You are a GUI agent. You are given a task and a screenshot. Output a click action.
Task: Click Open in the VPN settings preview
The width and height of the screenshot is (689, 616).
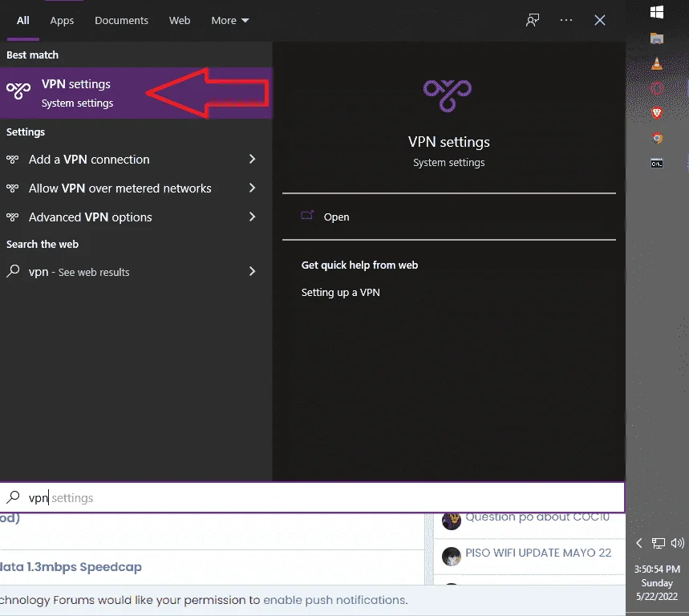coord(337,217)
